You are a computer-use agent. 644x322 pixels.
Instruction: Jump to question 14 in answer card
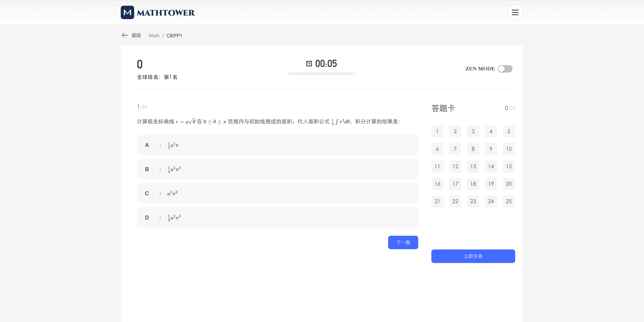[491, 167]
